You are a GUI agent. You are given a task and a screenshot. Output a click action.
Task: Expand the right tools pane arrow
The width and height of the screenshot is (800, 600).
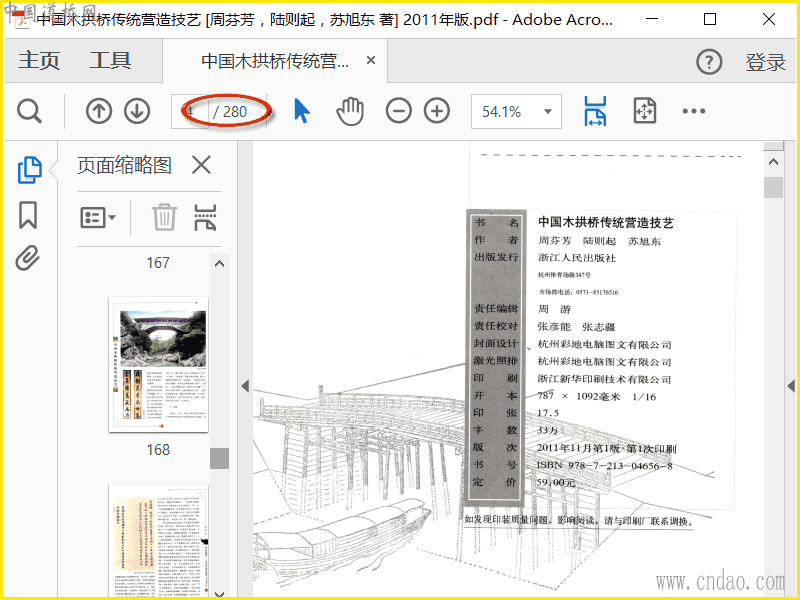(x=791, y=386)
